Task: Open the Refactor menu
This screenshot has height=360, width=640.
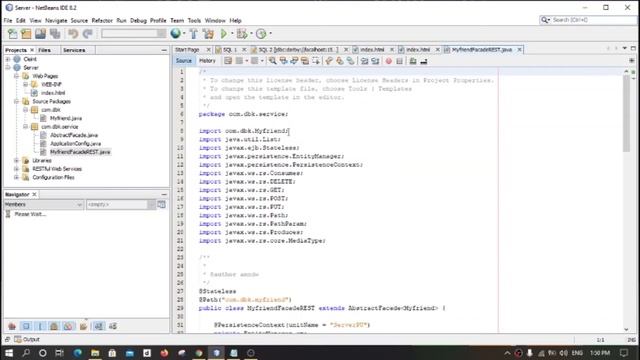Action: coord(102,20)
